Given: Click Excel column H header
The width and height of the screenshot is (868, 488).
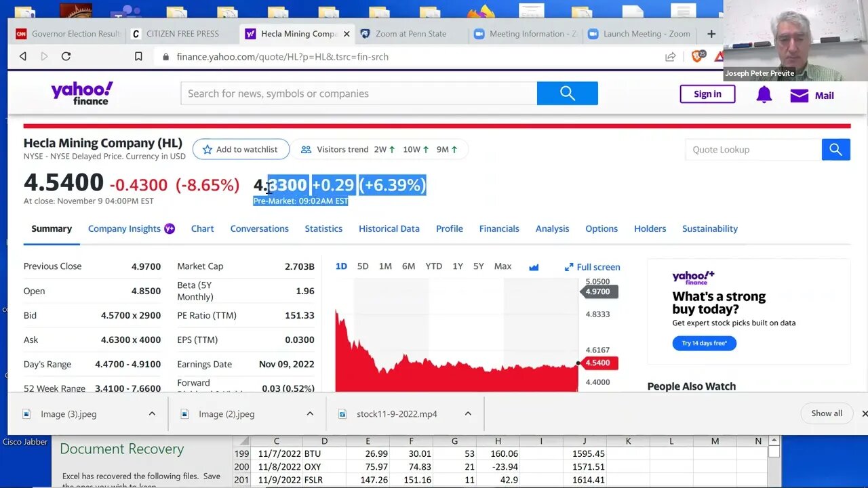Looking at the screenshot, I should pos(498,441).
